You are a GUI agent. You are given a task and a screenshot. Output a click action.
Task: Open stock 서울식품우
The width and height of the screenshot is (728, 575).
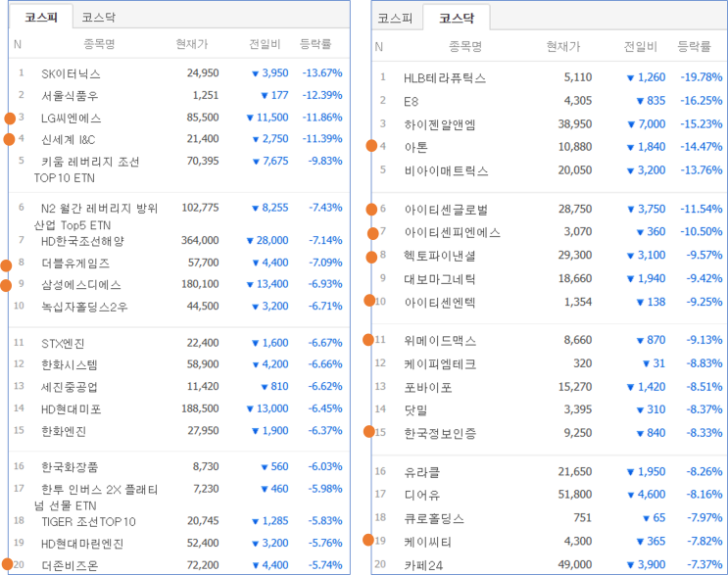coord(70,96)
